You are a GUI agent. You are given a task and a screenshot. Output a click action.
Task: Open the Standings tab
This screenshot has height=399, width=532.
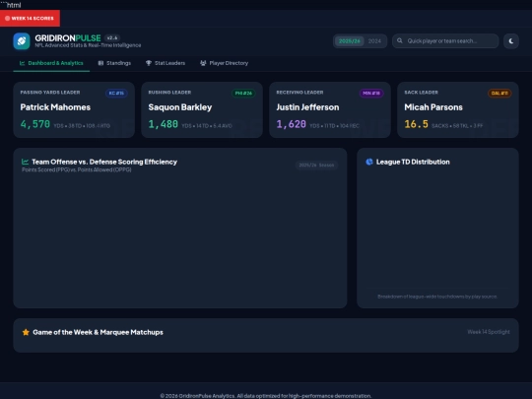click(114, 63)
